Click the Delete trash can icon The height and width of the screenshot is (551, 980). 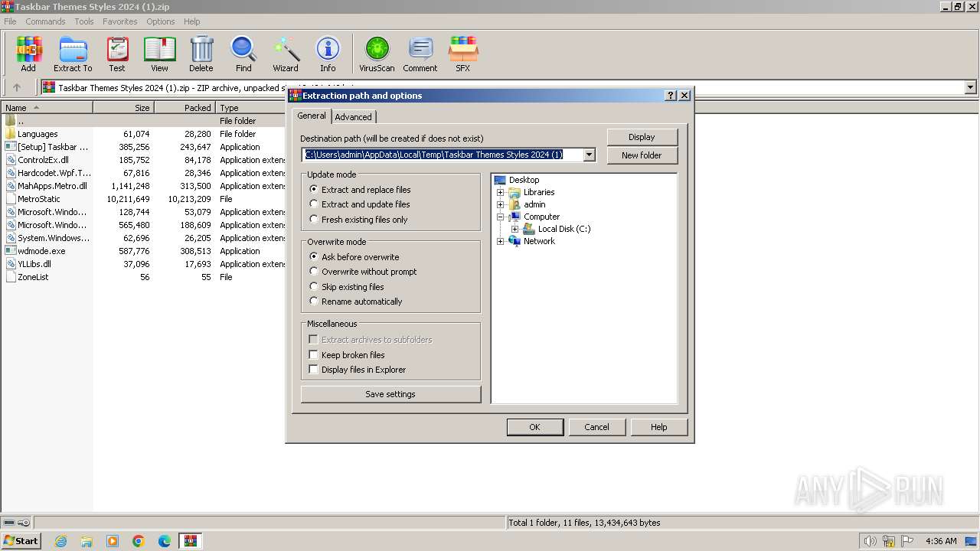(x=201, y=54)
